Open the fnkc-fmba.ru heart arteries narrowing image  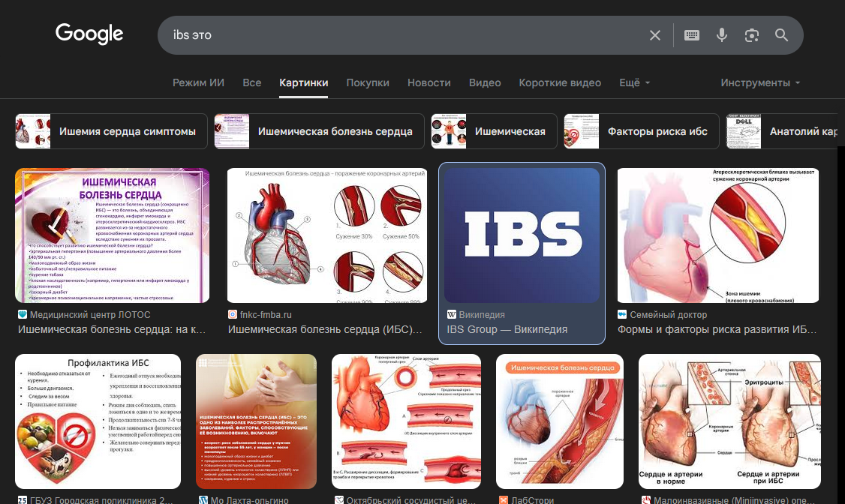327,235
